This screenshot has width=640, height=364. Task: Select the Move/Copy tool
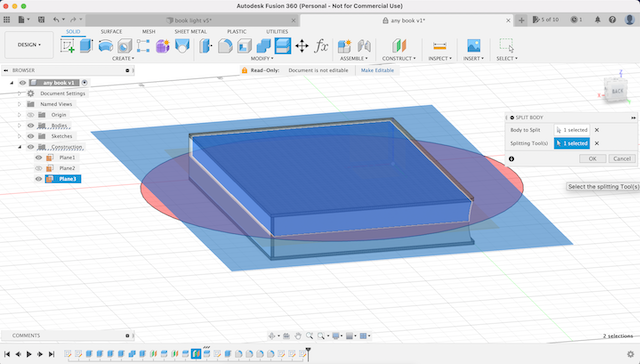(302, 46)
